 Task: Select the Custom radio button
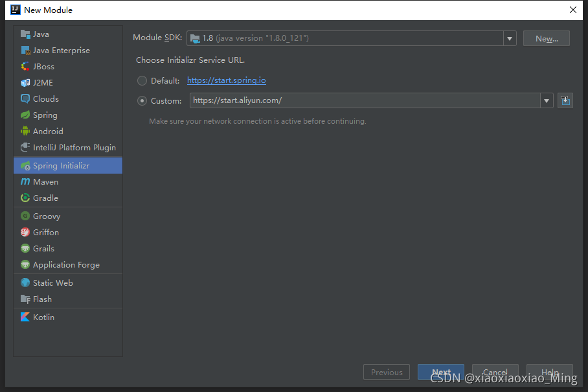(142, 101)
